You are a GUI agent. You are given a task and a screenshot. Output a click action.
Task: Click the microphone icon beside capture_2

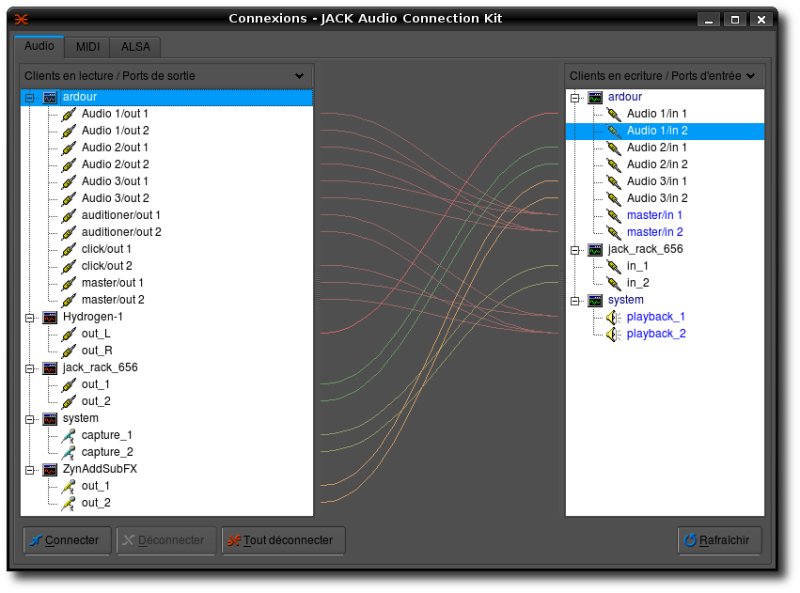point(68,453)
